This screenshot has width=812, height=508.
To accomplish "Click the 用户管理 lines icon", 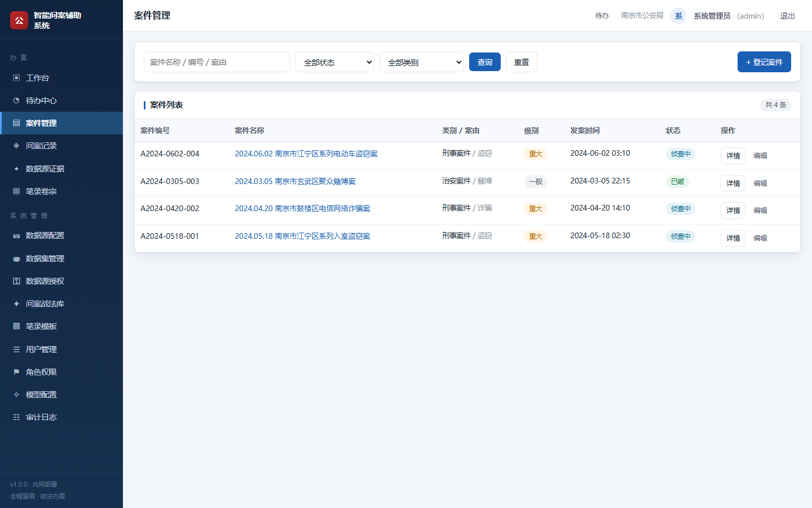I will pos(16,349).
